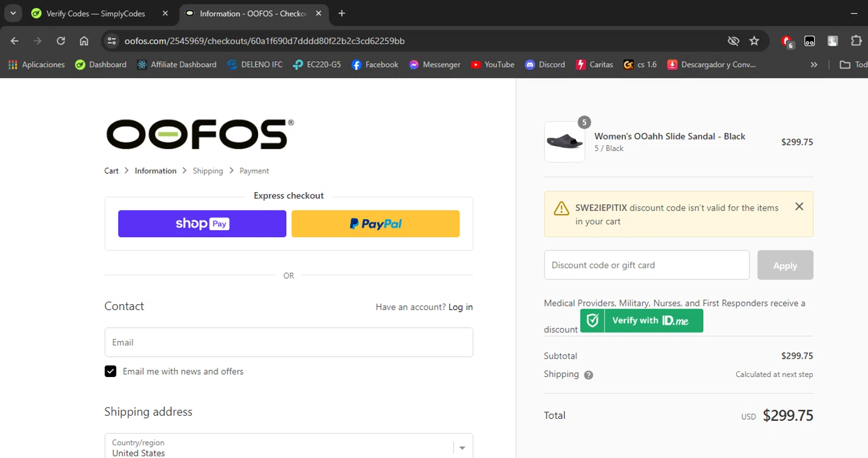This screenshot has width=868, height=458.
Task: Open the Messenger bookmark
Action: point(435,65)
